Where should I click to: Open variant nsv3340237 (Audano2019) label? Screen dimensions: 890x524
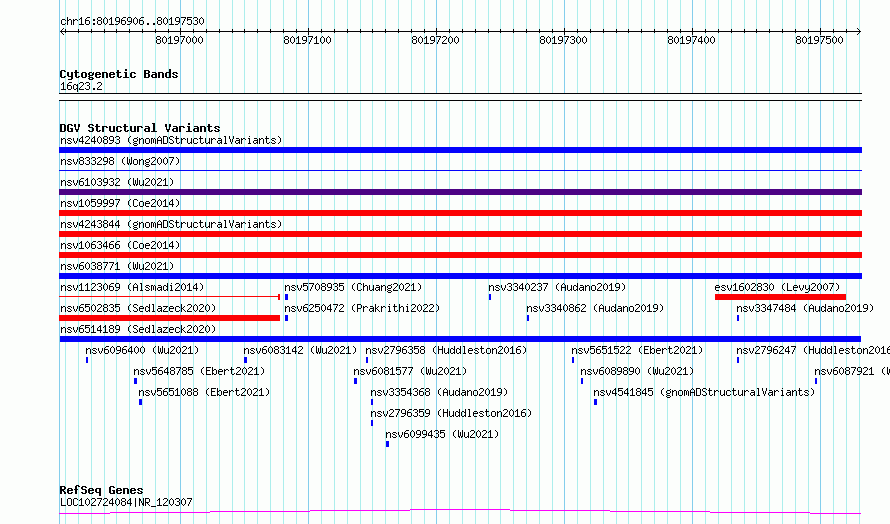(557, 287)
